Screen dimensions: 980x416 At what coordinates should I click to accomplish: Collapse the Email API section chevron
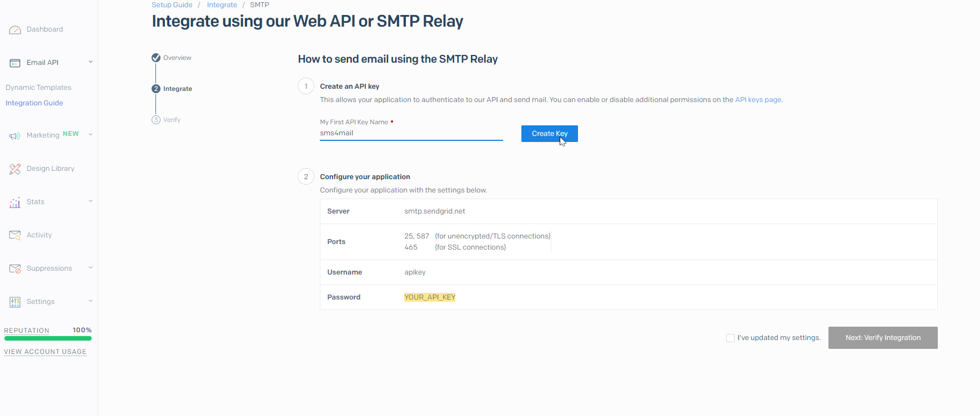point(91,62)
